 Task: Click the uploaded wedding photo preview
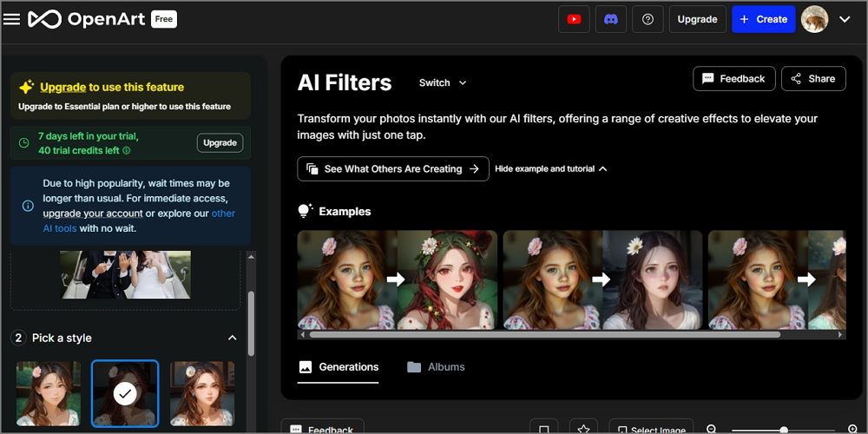[126, 274]
